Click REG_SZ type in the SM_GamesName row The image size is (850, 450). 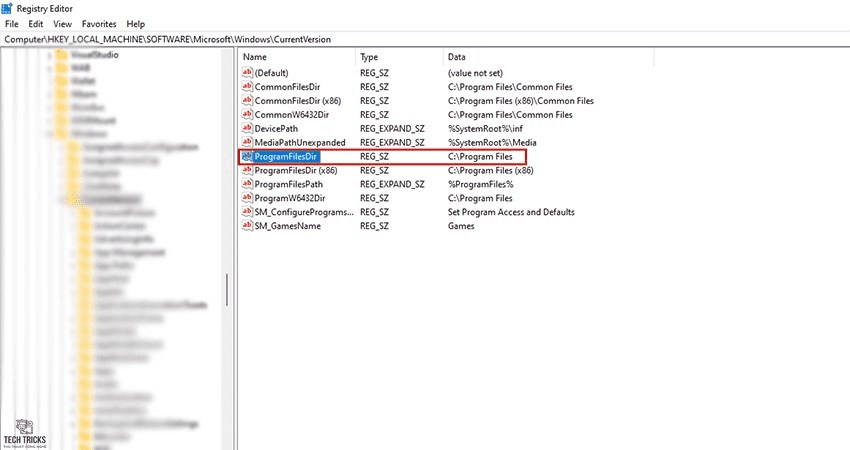[375, 226]
